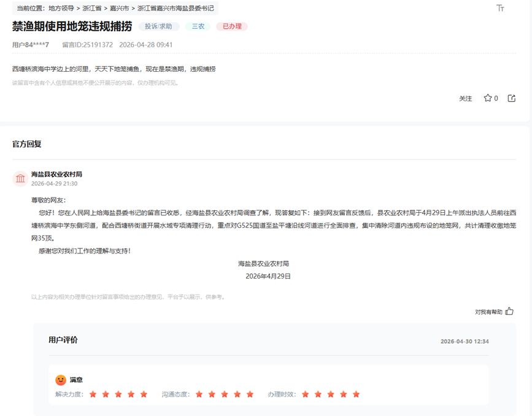532x416 pixels.
Task: Click the 办理时效 label
Action: 282,395
